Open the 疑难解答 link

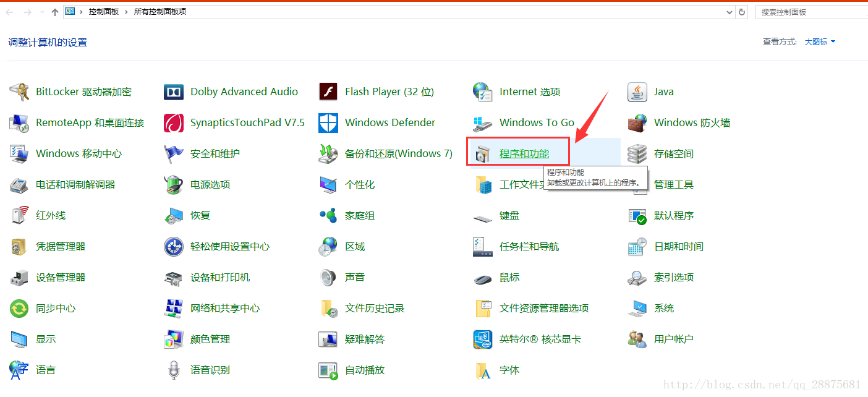(x=365, y=339)
